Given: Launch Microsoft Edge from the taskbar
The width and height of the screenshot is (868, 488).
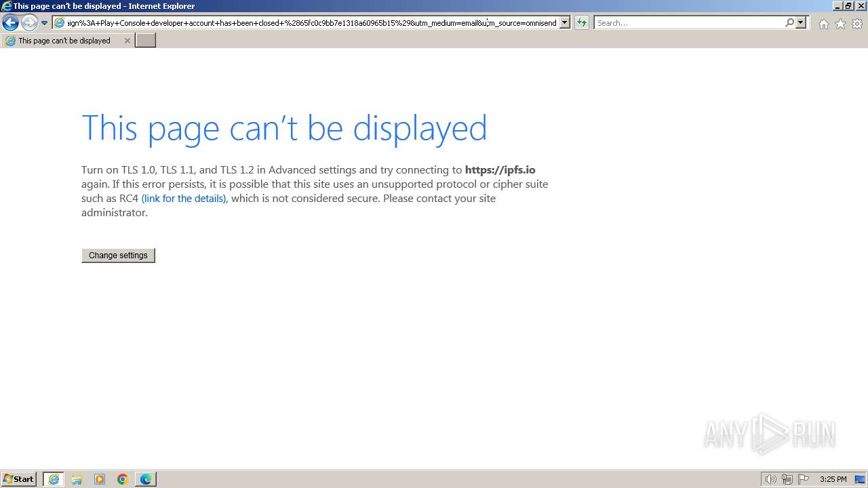Looking at the screenshot, I should [x=146, y=479].
